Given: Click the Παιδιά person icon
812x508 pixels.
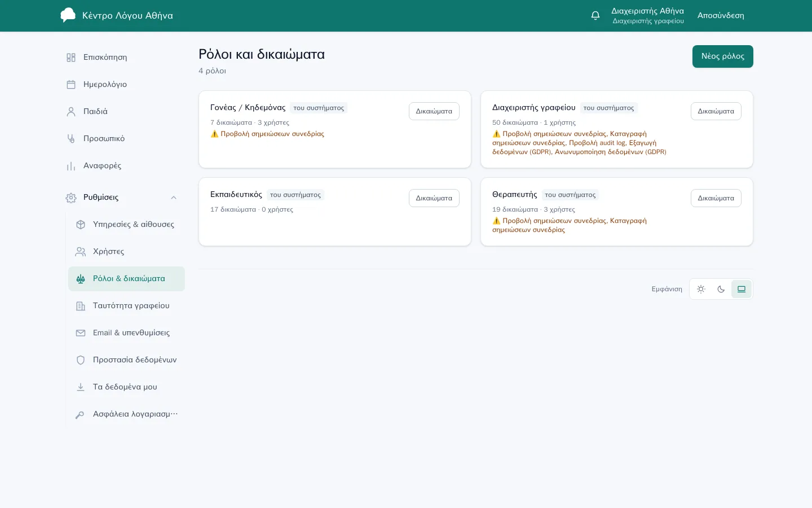Looking at the screenshot, I should pos(71,112).
